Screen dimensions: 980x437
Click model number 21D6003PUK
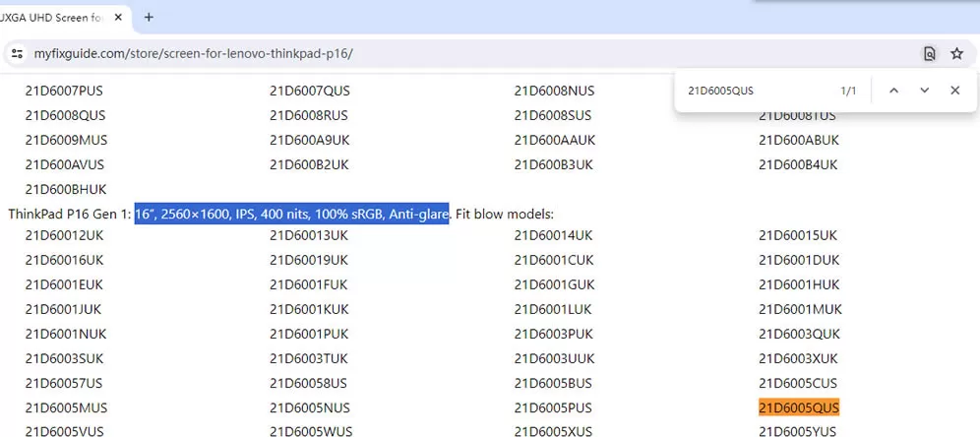(553, 335)
